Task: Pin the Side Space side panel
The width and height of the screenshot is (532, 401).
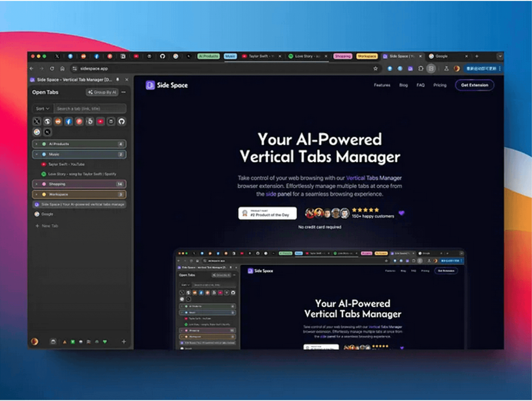Action: pyautogui.click(x=118, y=79)
